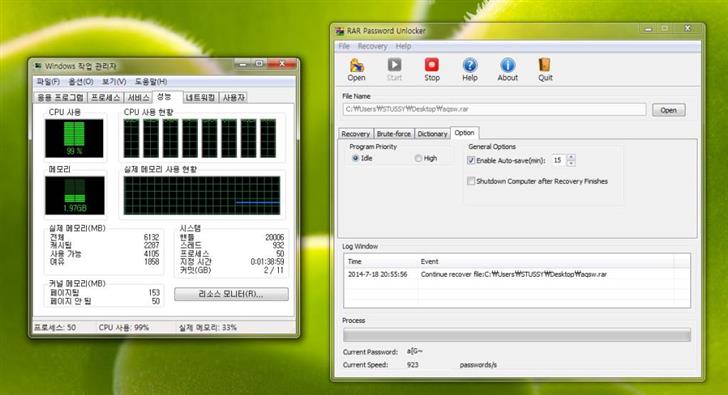
Task: Switch to the Recovery tab
Action: pyautogui.click(x=356, y=134)
